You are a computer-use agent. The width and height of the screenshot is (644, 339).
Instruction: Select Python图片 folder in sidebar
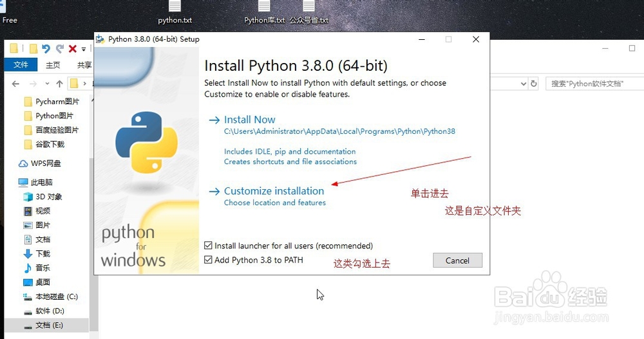(x=48, y=116)
